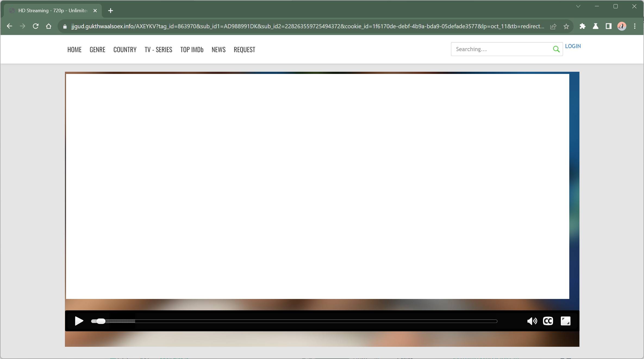Reload the page with refresh icon

click(36, 26)
